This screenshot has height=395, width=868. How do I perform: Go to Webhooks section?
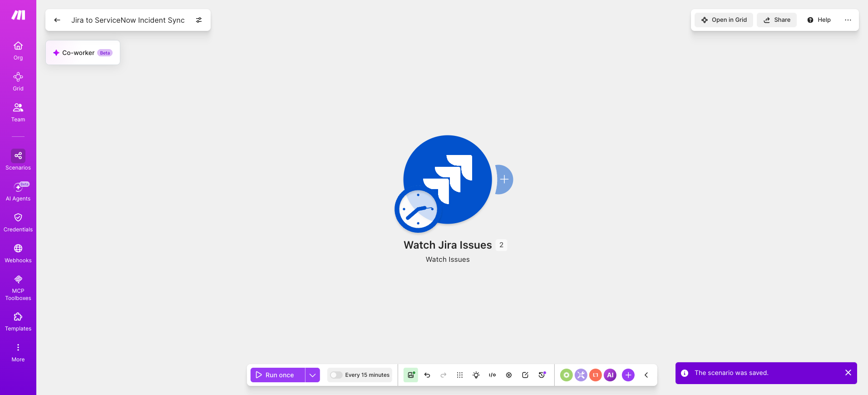(x=18, y=254)
